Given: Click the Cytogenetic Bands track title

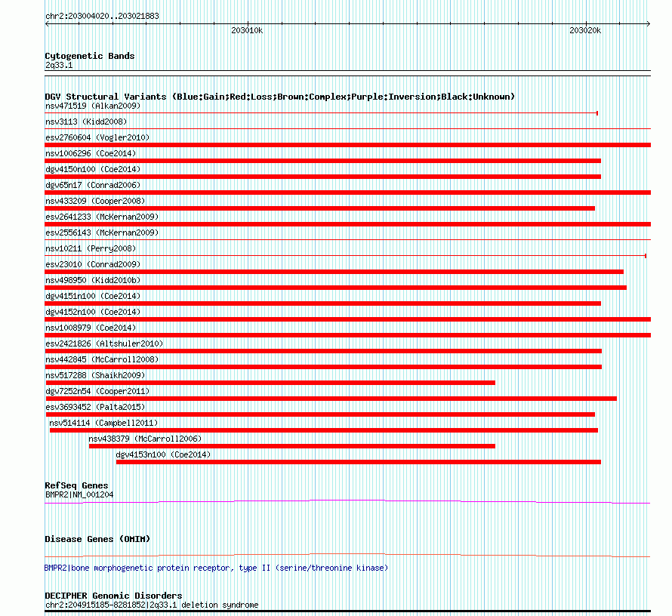Looking at the screenshot, I should 90,56.
